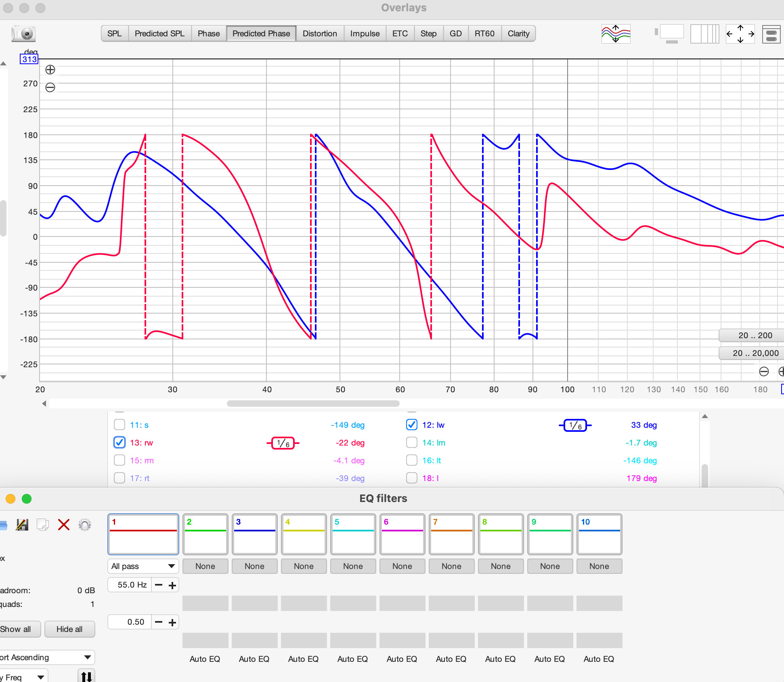The image size is (784, 682).
Task: Switch to the Clarity tab
Action: coord(519,34)
